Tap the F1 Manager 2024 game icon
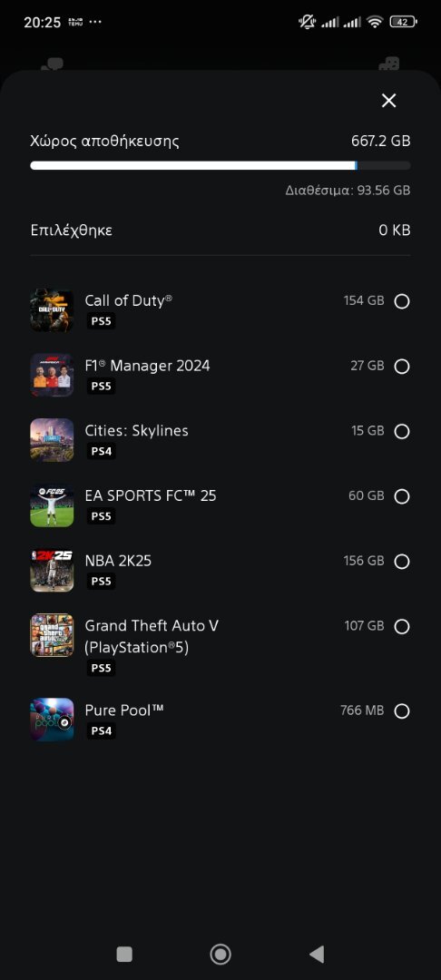The height and width of the screenshot is (980, 441). [x=52, y=375]
